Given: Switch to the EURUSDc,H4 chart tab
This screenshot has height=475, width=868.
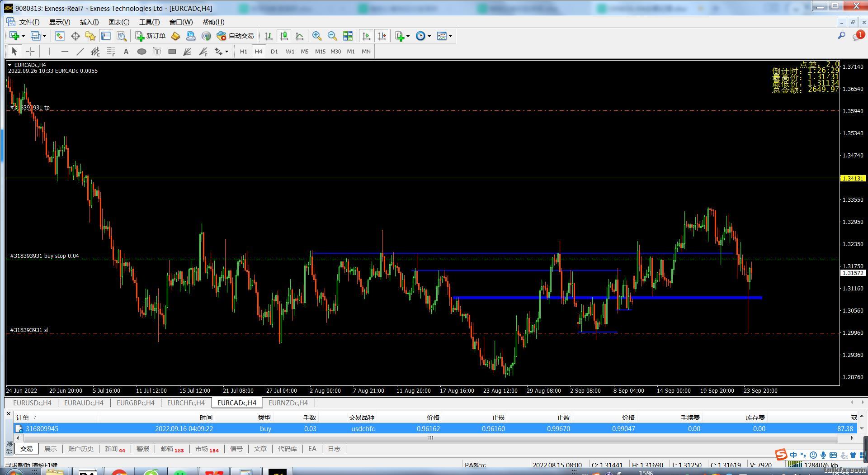Looking at the screenshot, I should [x=32, y=403].
